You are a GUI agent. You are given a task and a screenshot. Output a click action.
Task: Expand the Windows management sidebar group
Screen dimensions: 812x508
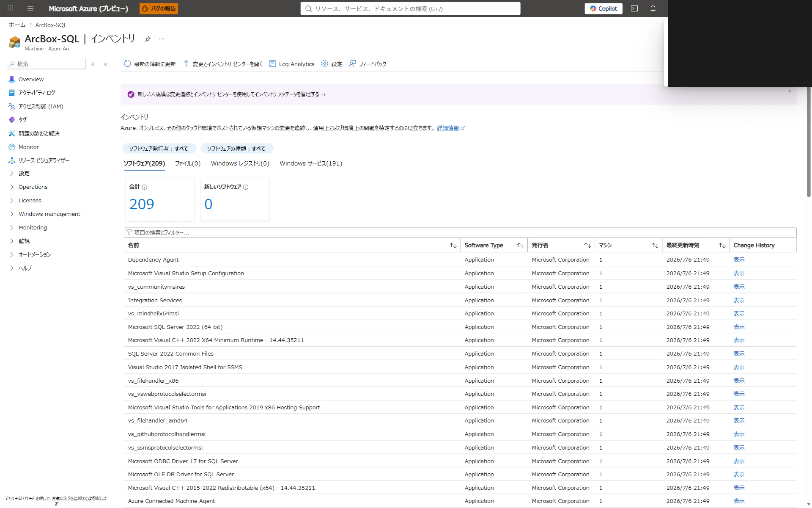coord(49,214)
